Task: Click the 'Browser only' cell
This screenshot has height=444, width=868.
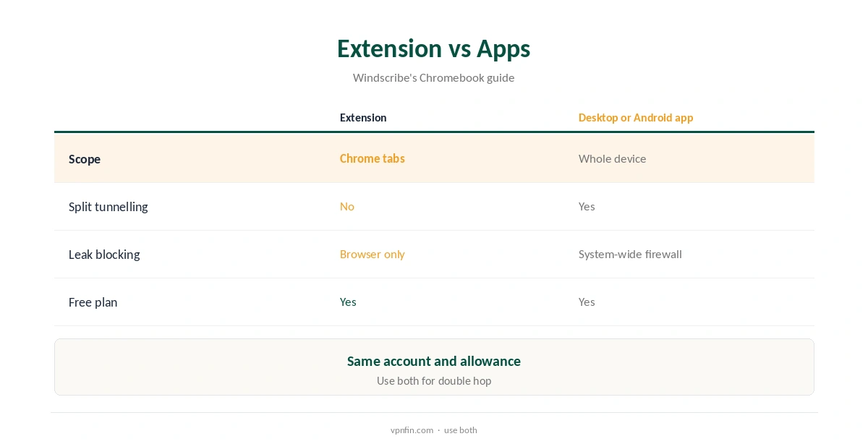Action: click(x=373, y=254)
